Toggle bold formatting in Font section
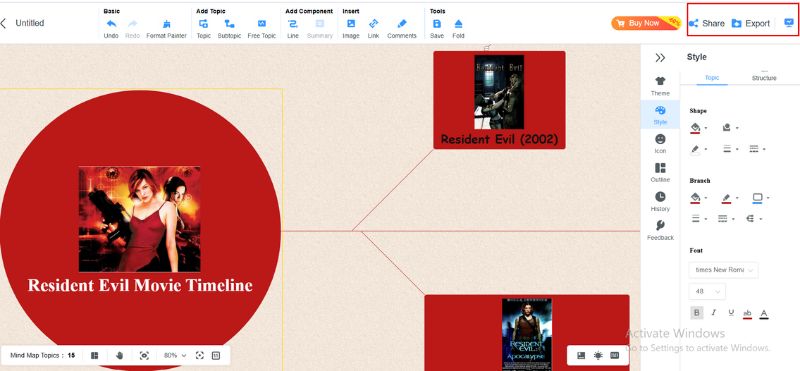The height and width of the screenshot is (371, 800). click(x=696, y=313)
